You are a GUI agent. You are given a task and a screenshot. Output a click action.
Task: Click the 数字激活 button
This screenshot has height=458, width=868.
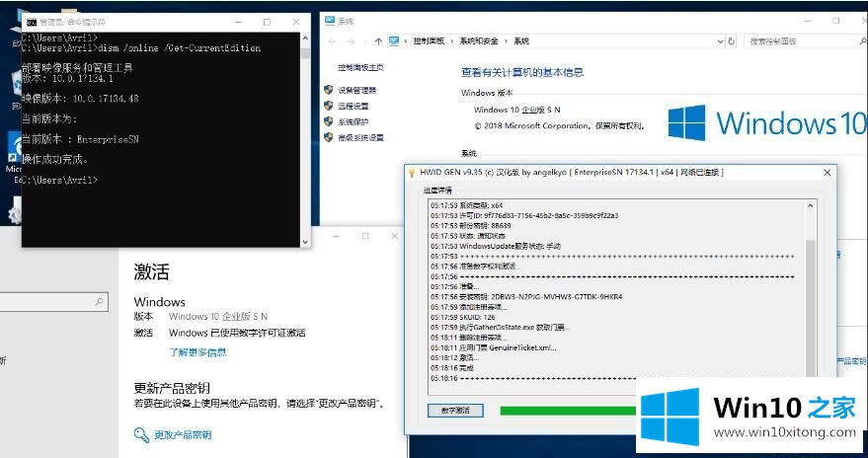(x=455, y=411)
